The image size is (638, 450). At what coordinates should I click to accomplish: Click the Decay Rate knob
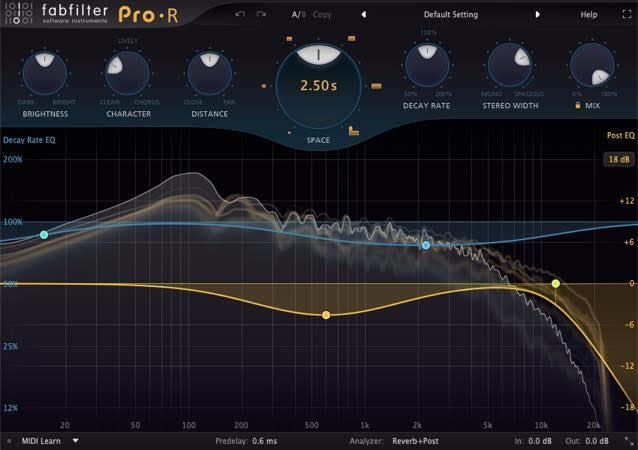(x=427, y=66)
